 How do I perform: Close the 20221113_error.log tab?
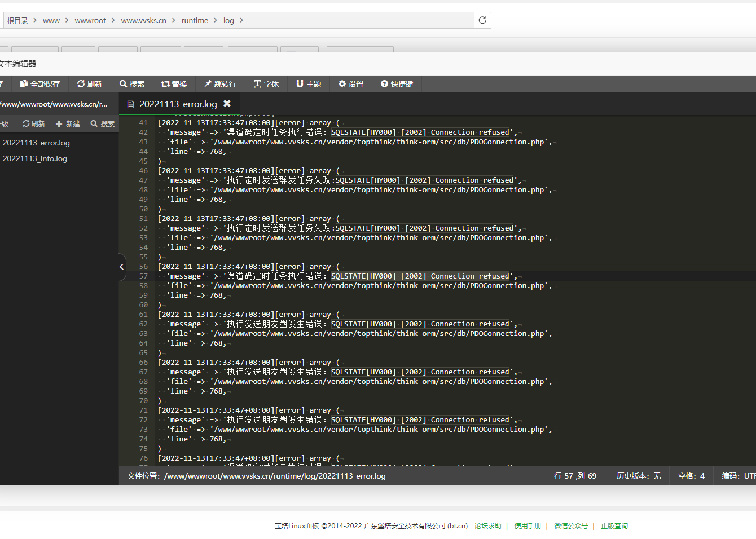[x=227, y=104]
